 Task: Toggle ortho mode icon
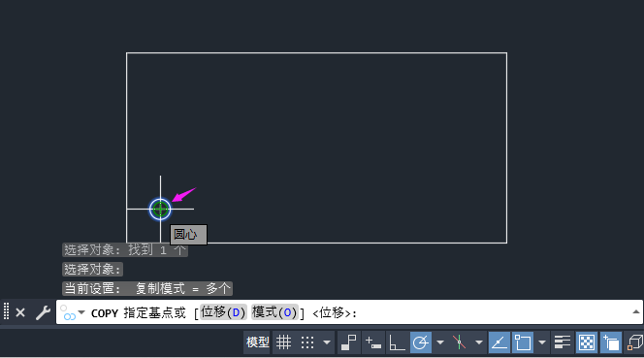pyautogui.click(x=397, y=342)
